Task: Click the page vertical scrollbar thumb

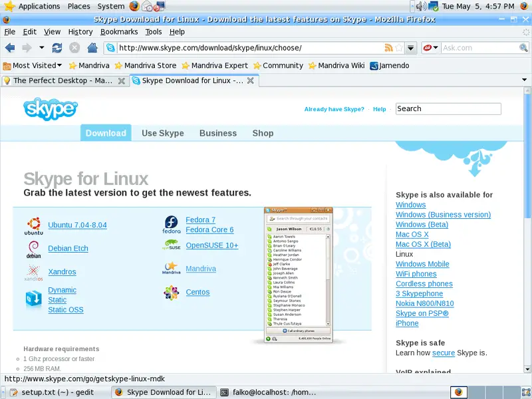Action: click(x=527, y=157)
